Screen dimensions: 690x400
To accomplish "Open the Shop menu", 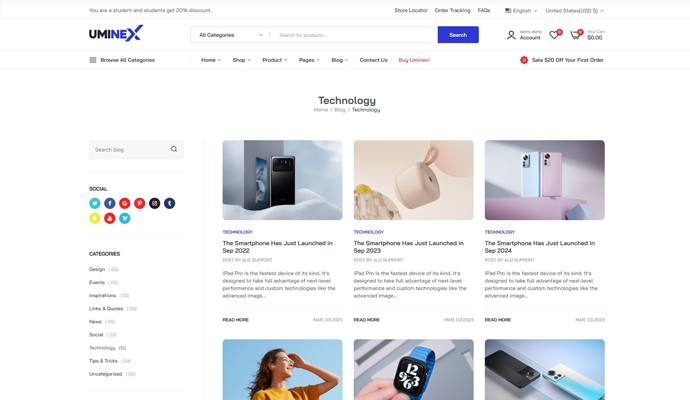I will click(241, 60).
